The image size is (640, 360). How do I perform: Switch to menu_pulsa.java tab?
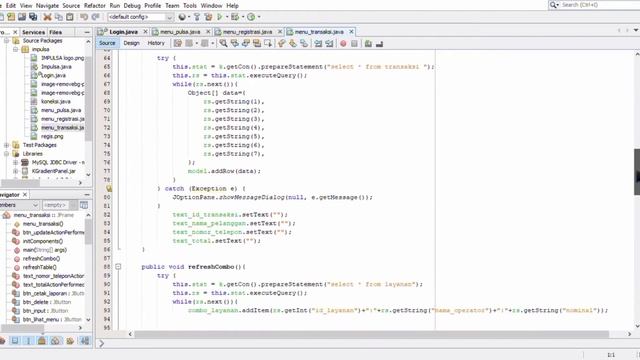click(x=181, y=32)
